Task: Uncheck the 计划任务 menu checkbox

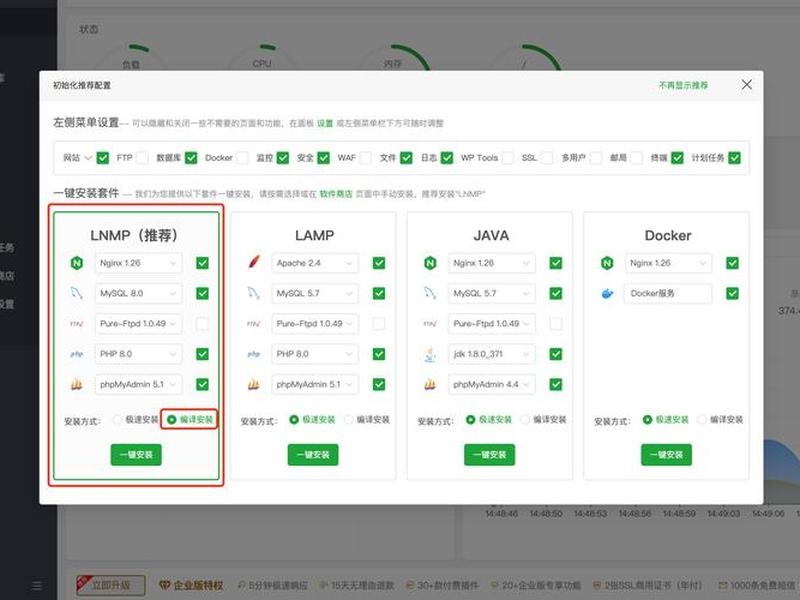Action: 734,158
